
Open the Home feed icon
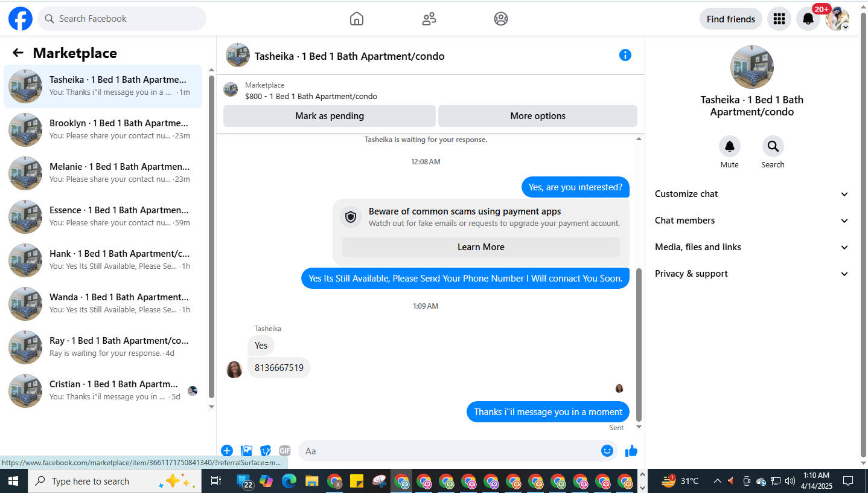357,19
